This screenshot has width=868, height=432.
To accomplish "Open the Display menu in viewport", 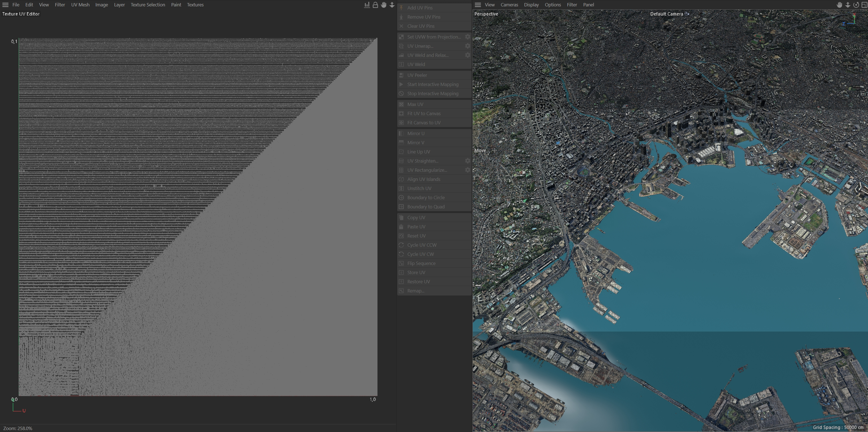I will pyautogui.click(x=531, y=5).
